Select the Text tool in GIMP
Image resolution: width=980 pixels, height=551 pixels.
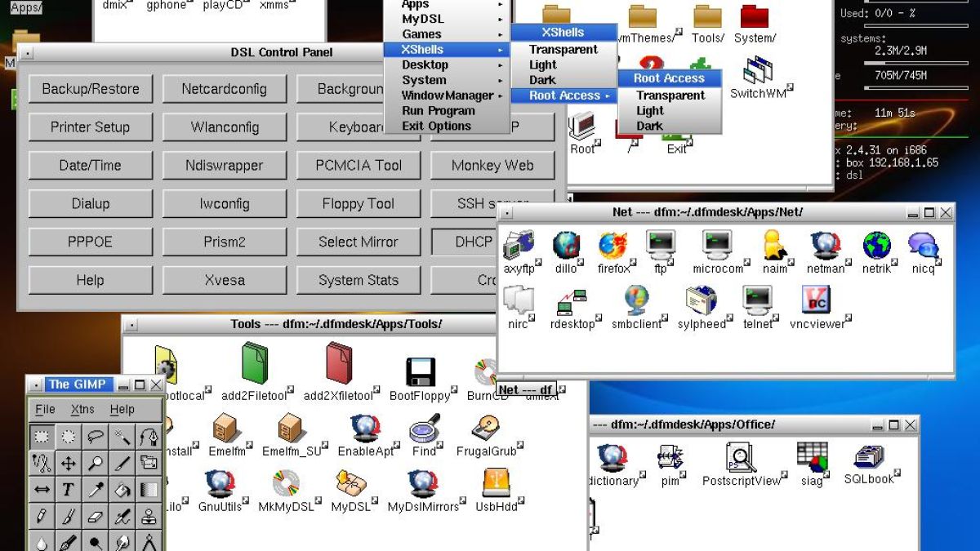(x=69, y=491)
